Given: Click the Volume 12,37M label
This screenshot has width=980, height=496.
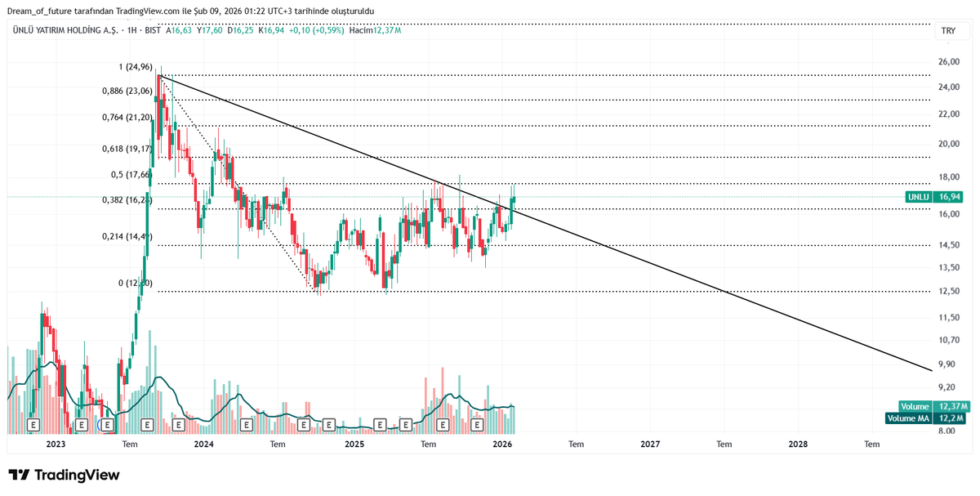Looking at the screenshot, I should tap(933, 406).
